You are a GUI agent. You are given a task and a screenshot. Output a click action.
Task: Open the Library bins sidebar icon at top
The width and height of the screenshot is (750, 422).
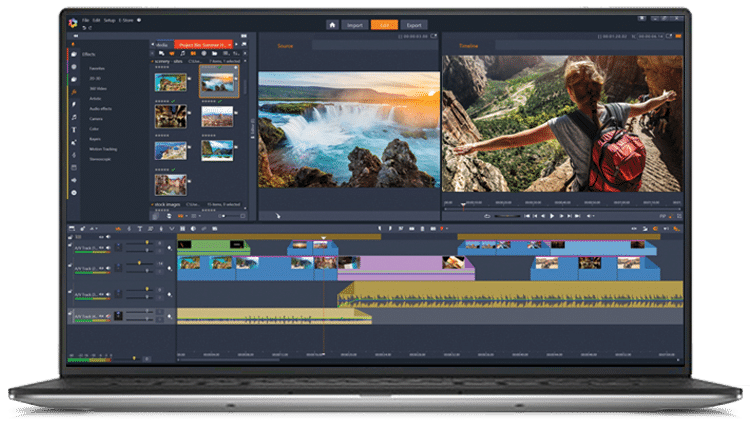pyautogui.click(x=74, y=54)
